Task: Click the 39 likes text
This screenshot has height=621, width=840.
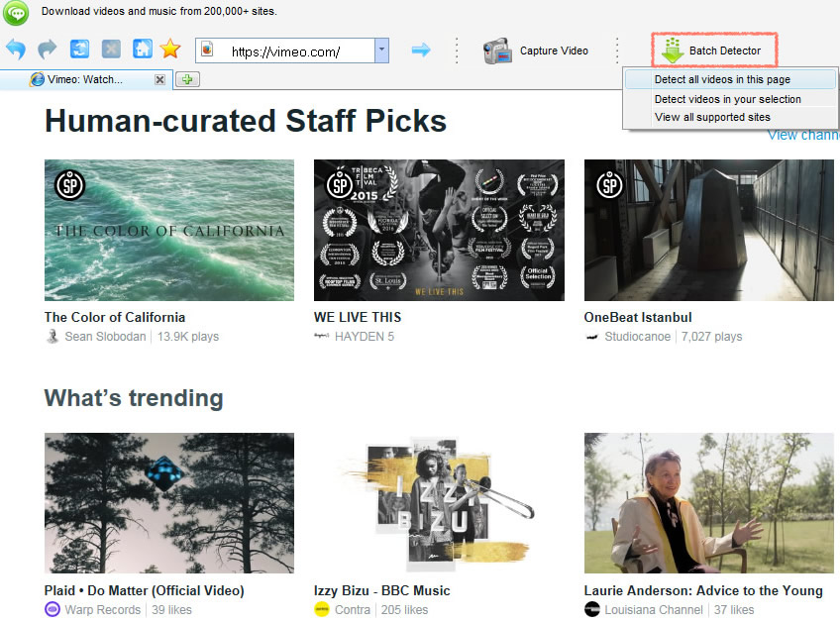Action: [171, 610]
